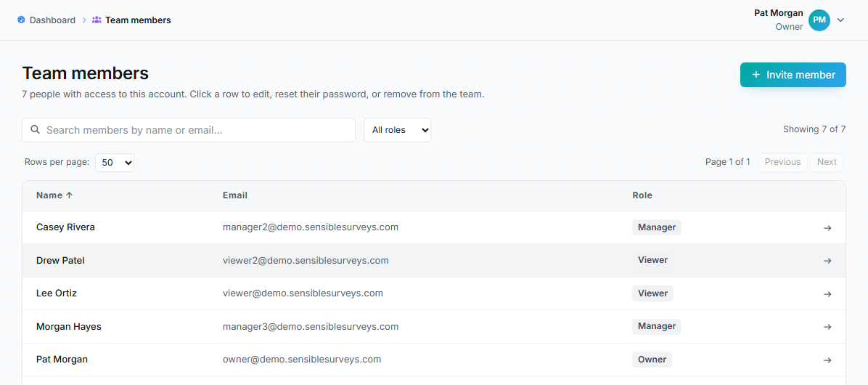Click the Page 1 of 1 indicator

[728, 162]
